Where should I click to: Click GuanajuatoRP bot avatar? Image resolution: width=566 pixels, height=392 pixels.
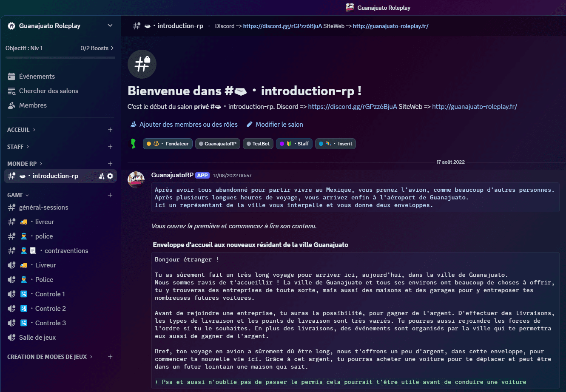tap(136, 180)
